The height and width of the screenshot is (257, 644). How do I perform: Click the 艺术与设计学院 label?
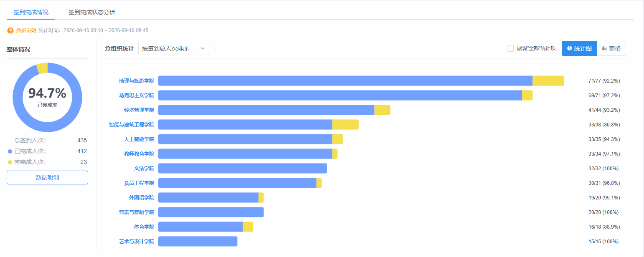coord(137,242)
